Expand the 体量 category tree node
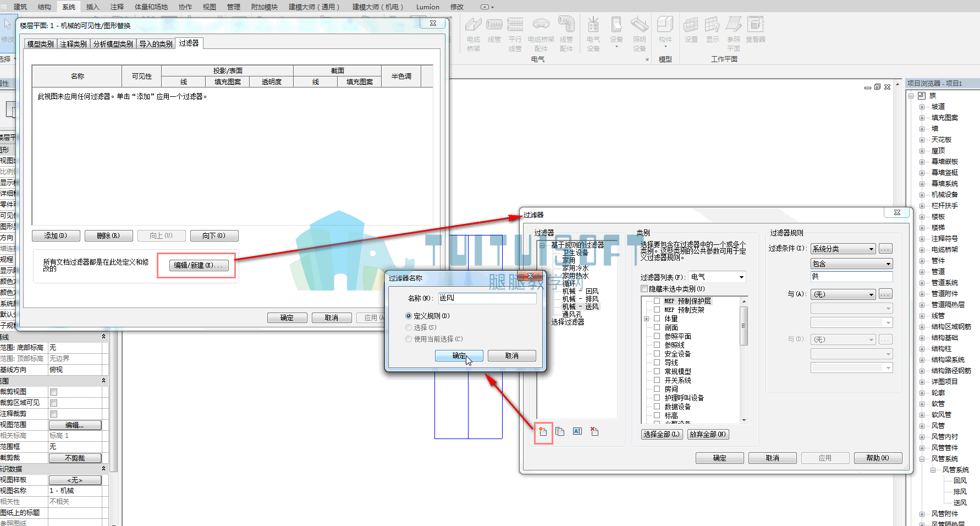This screenshot has width=980, height=526. click(x=647, y=319)
